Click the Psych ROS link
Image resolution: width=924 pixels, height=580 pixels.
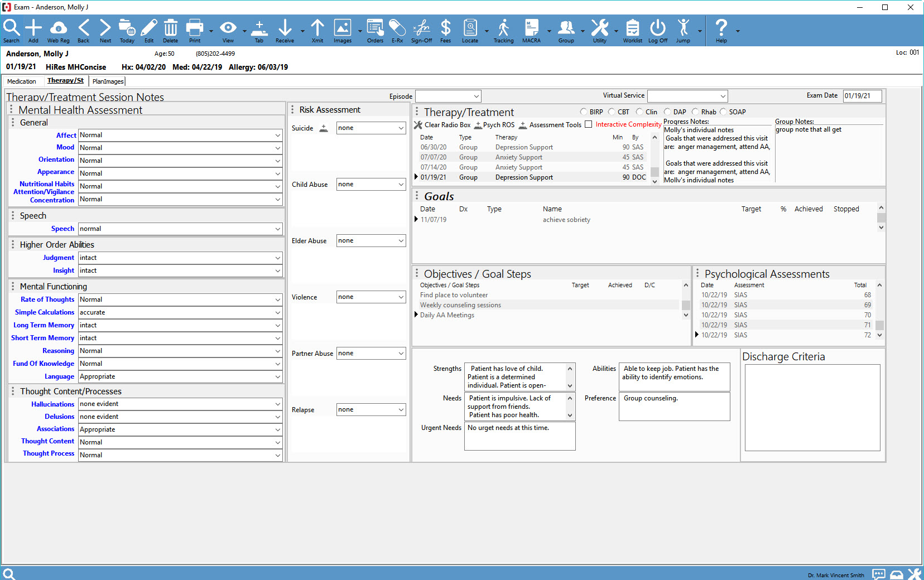(x=498, y=124)
